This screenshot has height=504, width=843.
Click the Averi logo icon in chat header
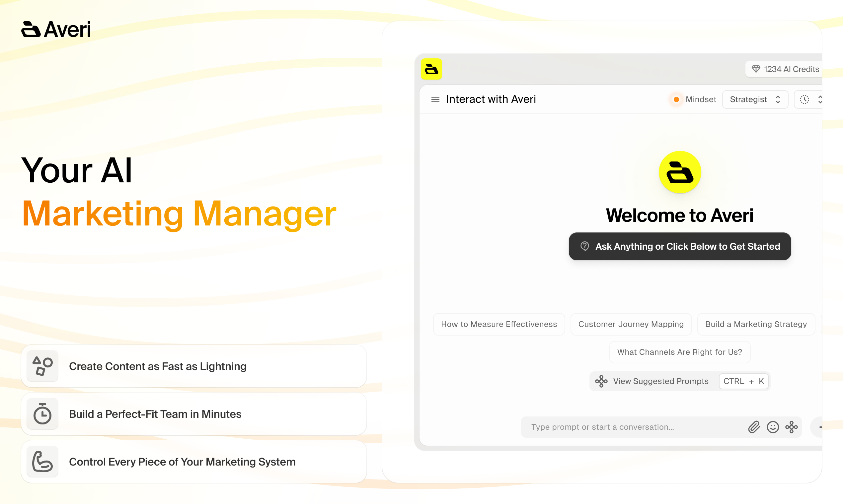[x=432, y=69]
